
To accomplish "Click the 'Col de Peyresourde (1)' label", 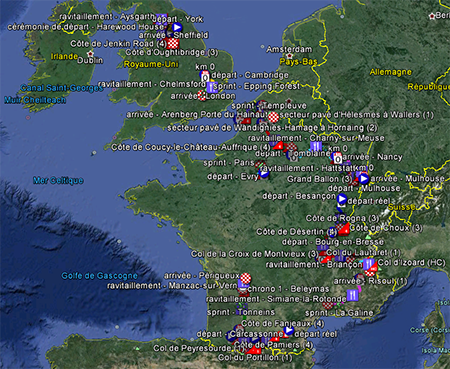I will coord(199,349).
